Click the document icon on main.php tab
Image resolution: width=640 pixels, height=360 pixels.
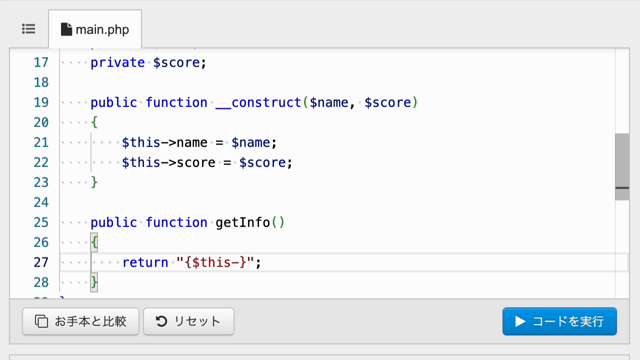pos(66,29)
